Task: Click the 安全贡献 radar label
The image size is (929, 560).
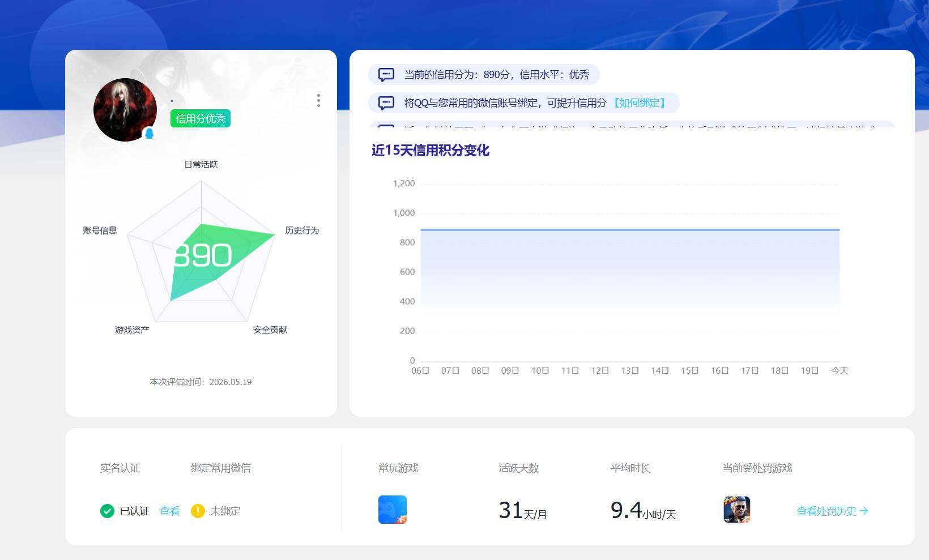Action: (270, 330)
